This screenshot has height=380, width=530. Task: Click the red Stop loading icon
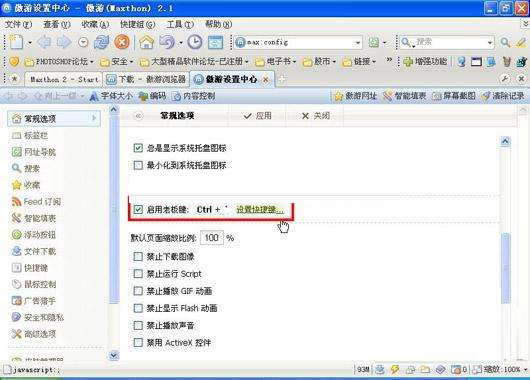(x=122, y=42)
